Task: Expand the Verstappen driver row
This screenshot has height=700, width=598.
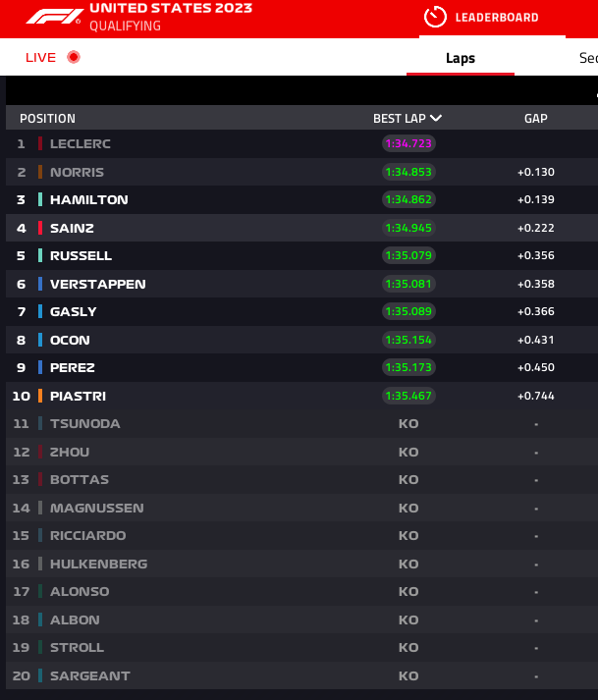Action: (97, 284)
